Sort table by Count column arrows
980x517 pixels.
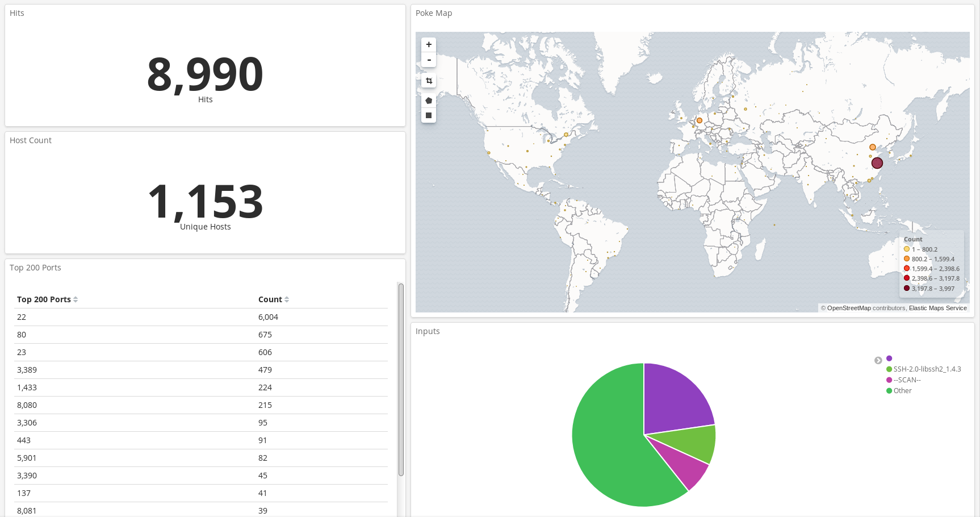(x=287, y=299)
